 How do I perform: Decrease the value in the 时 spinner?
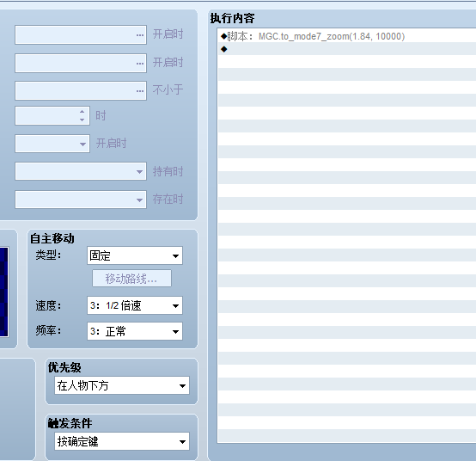pos(82,120)
